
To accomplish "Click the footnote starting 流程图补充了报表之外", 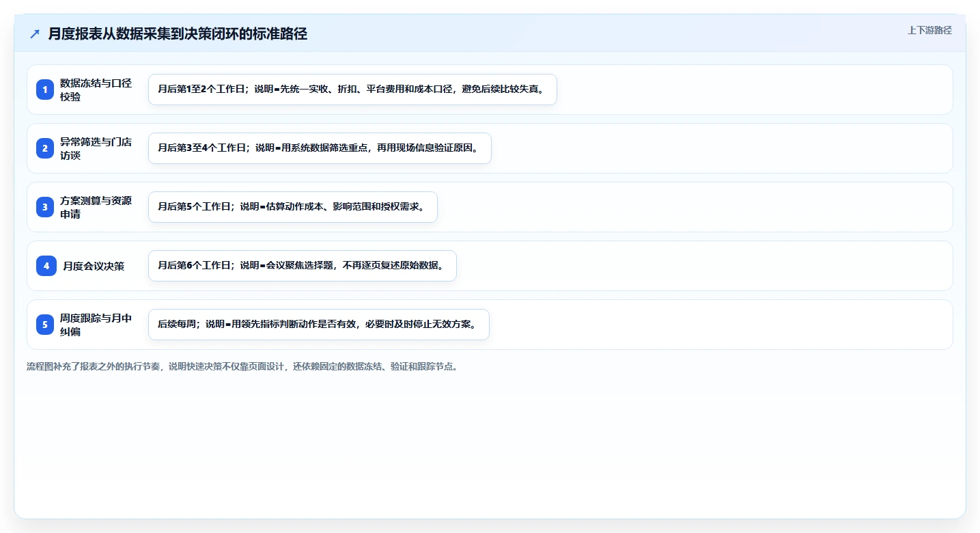I will click(x=242, y=366).
